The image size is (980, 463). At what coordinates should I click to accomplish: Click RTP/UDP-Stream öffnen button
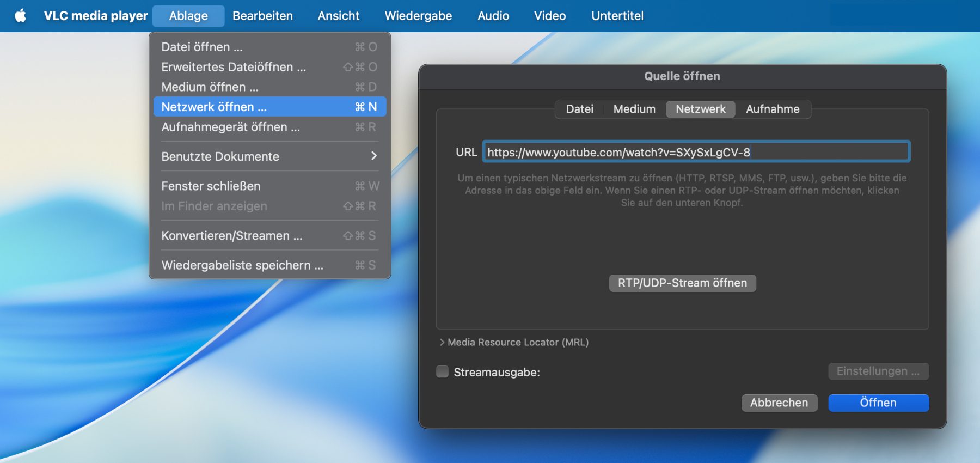tap(682, 283)
